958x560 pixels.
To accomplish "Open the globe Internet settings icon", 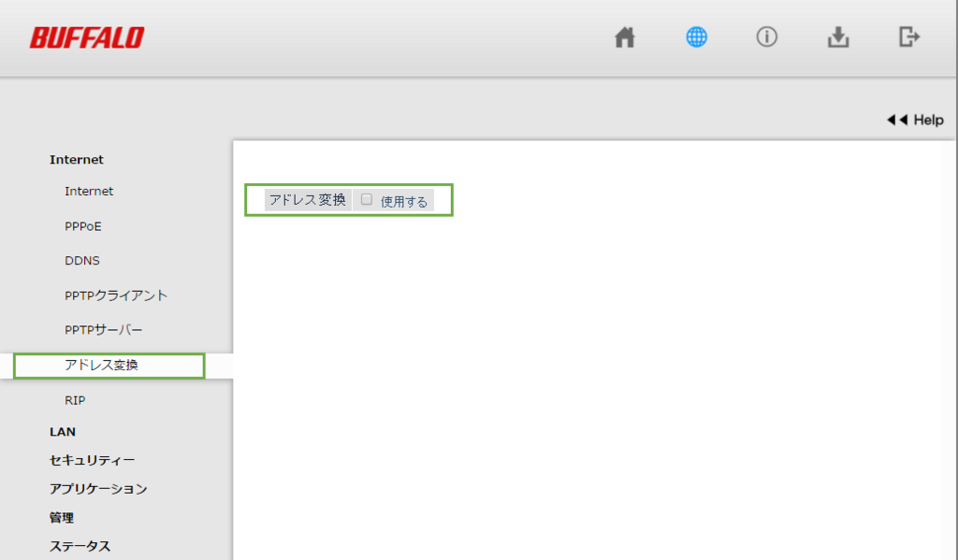I will (x=696, y=37).
